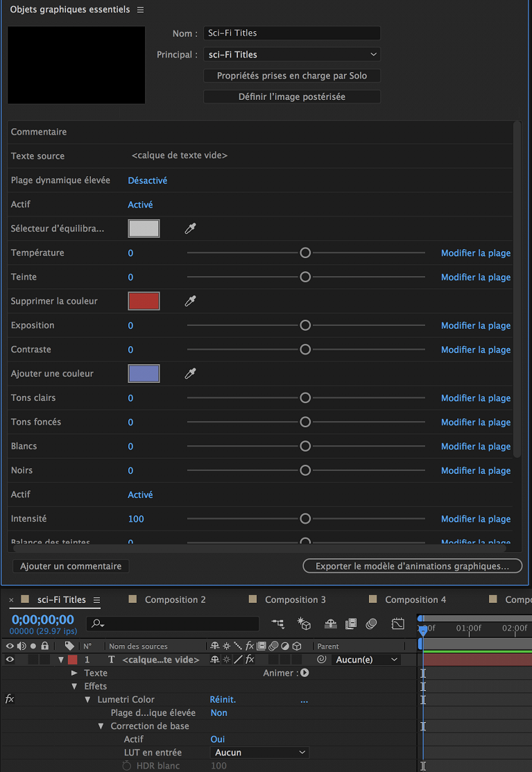
Task: Toggle the Draft 3D cube icon
Action: [x=304, y=624]
